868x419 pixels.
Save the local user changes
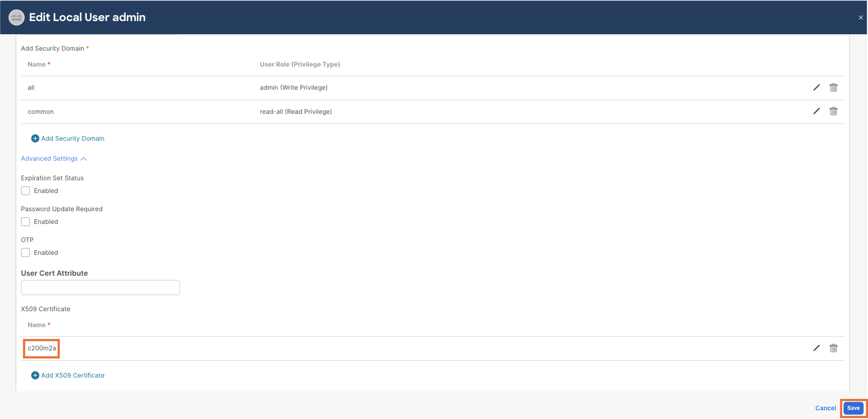pos(853,408)
